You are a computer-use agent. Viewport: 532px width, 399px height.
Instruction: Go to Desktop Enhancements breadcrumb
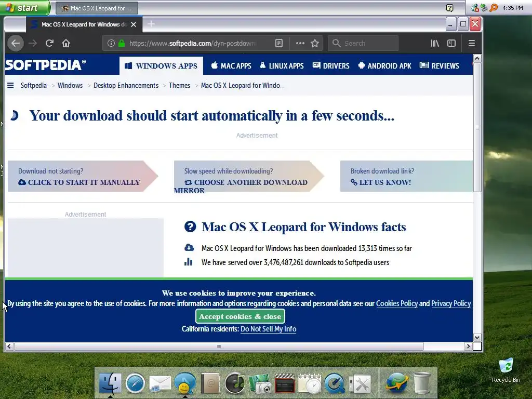126,86
